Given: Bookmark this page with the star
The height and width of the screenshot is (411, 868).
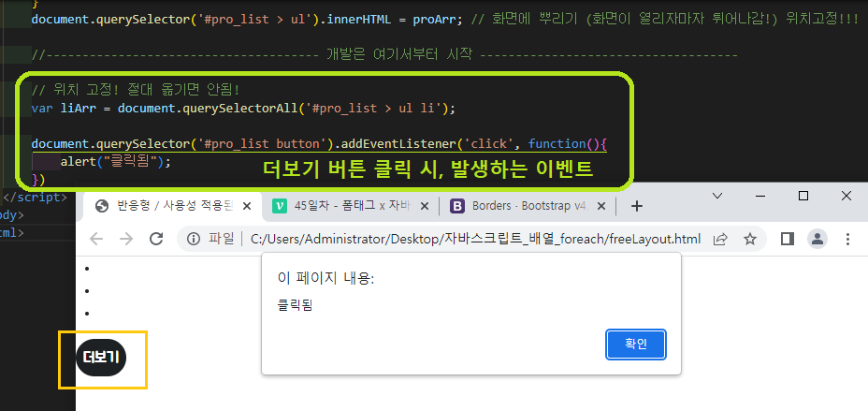Looking at the screenshot, I should click(749, 239).
